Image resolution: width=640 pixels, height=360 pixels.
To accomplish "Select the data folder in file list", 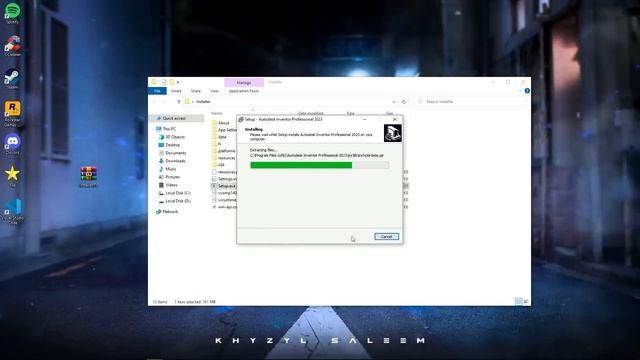I will point(219,137).
